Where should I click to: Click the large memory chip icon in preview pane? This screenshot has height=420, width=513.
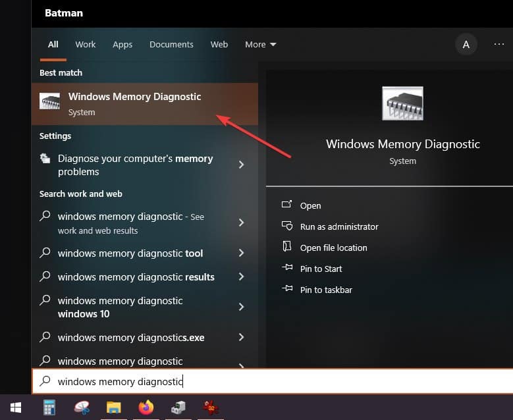pos(402,103)
